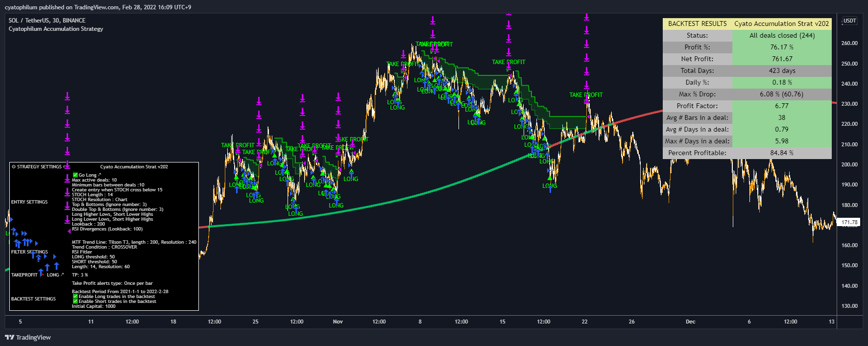Click the 230.00 price axis label
The width and height of the screenshot is (868, 346).
pos(849,104)
